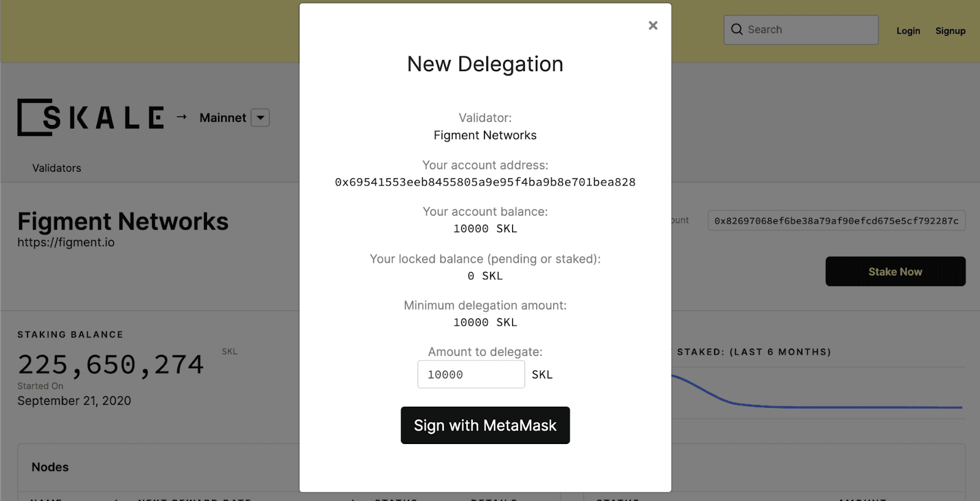Focus the Amount to delegate field

pos(470,374)
